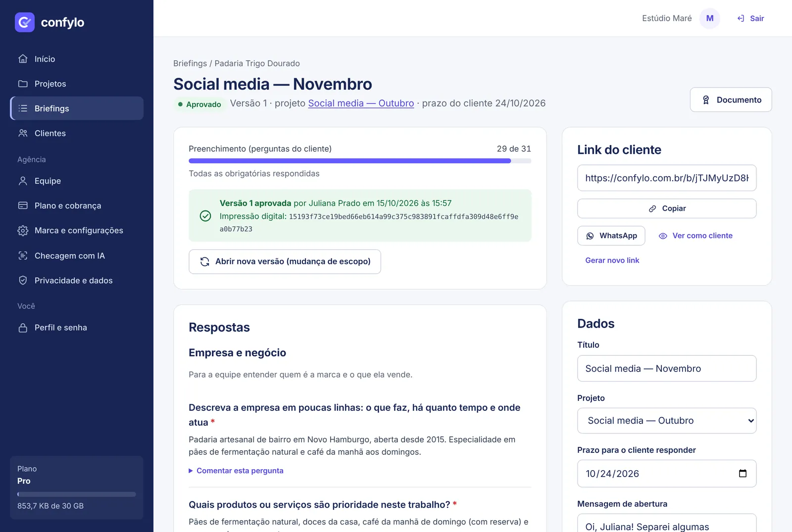Click the Equipe person icon
Image resolution: width=792 pixels, height=532 pixels.
(x=23, y=181)
